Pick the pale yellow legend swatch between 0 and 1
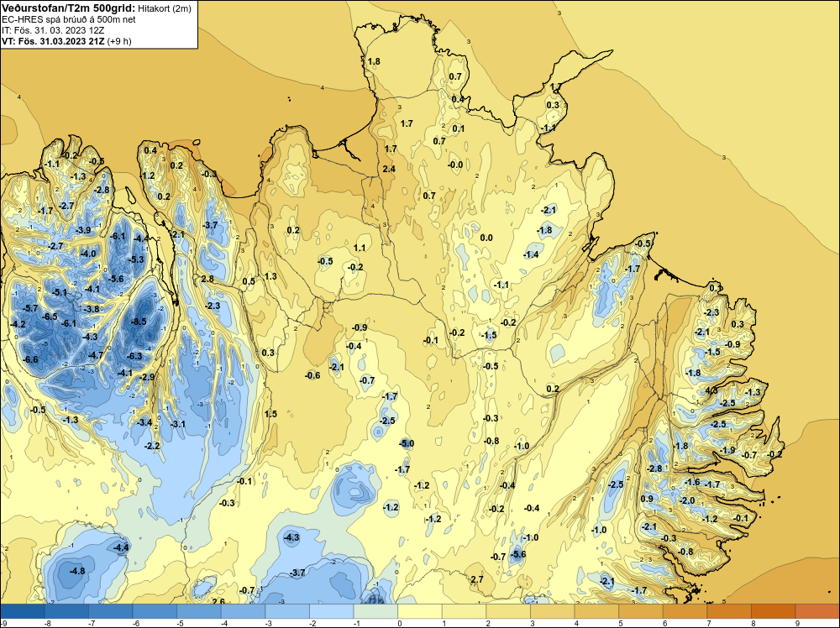The height and width of the screenshot is (628, 840). (421, 611)
